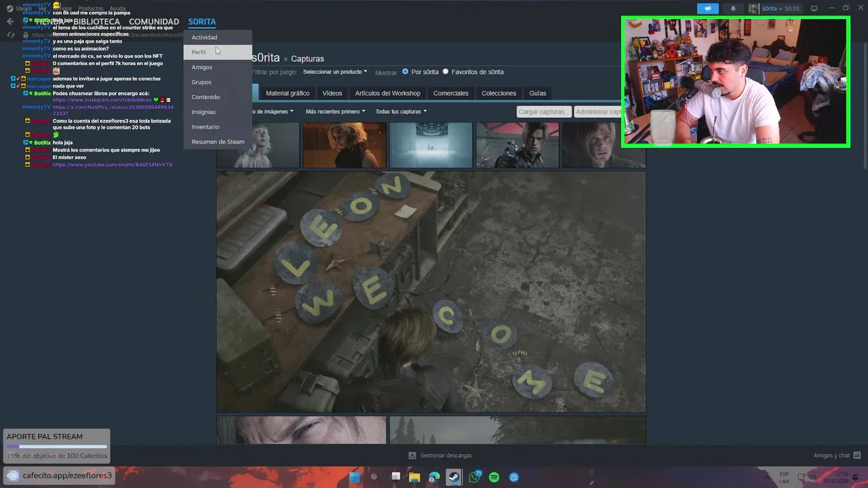The image size is (868, 488).
Task: Expand the s0rita account dropdown arrow
Action: pyautogui.click(x=780, y=9)
